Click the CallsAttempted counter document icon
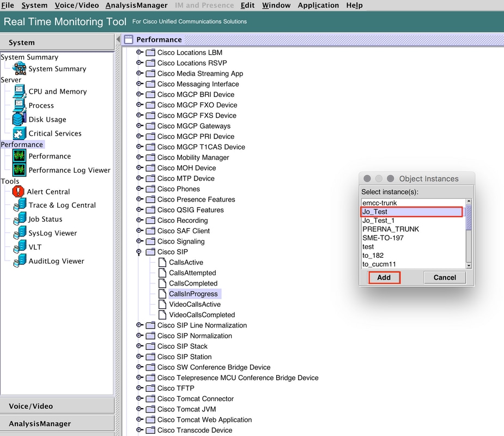Image resolution: width=504 pixels, height=436 pixels. pyautogui.click(x=163, y=272)
